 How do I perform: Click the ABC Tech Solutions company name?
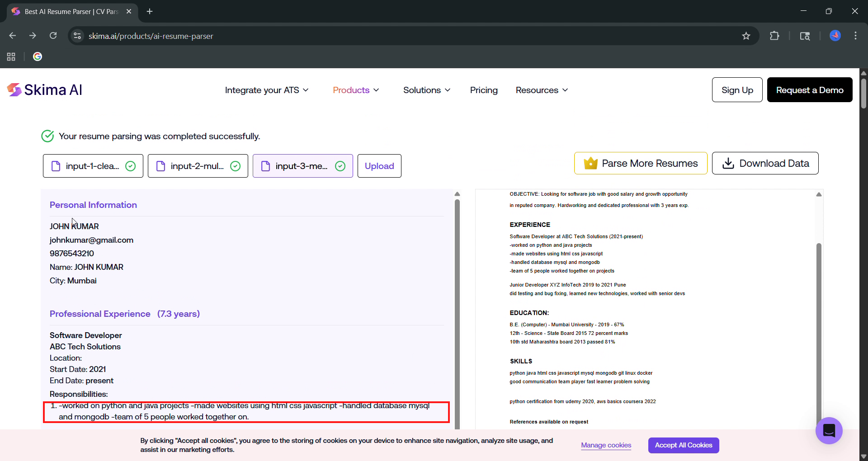(85, 347)
